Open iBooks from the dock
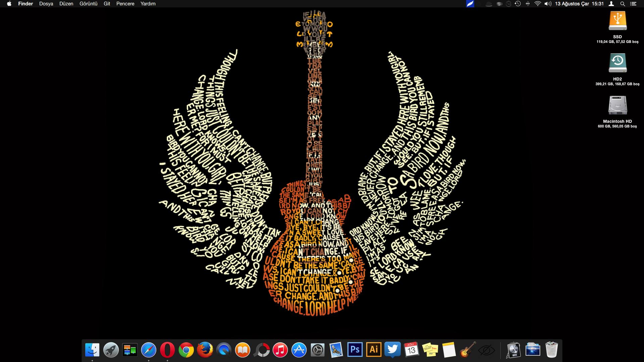Screen dimensions: 644x362 pyautogui.click(x=243, y=350)
